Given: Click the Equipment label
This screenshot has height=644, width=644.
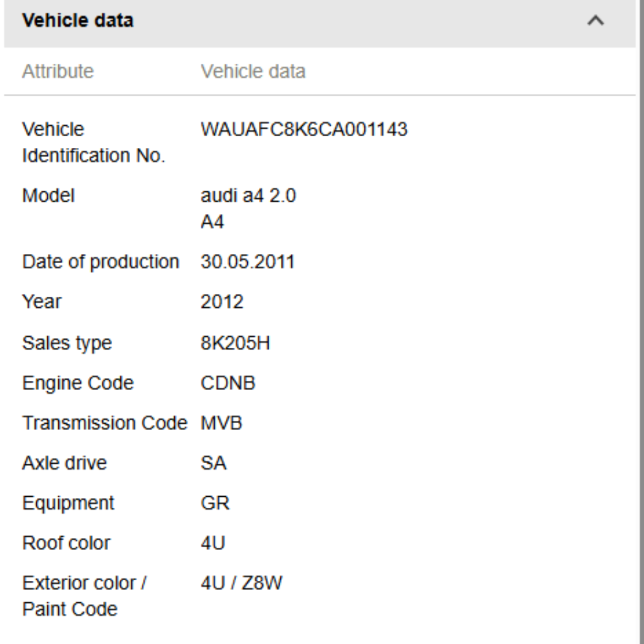Looking at the screenshot, I should point(68,504).
